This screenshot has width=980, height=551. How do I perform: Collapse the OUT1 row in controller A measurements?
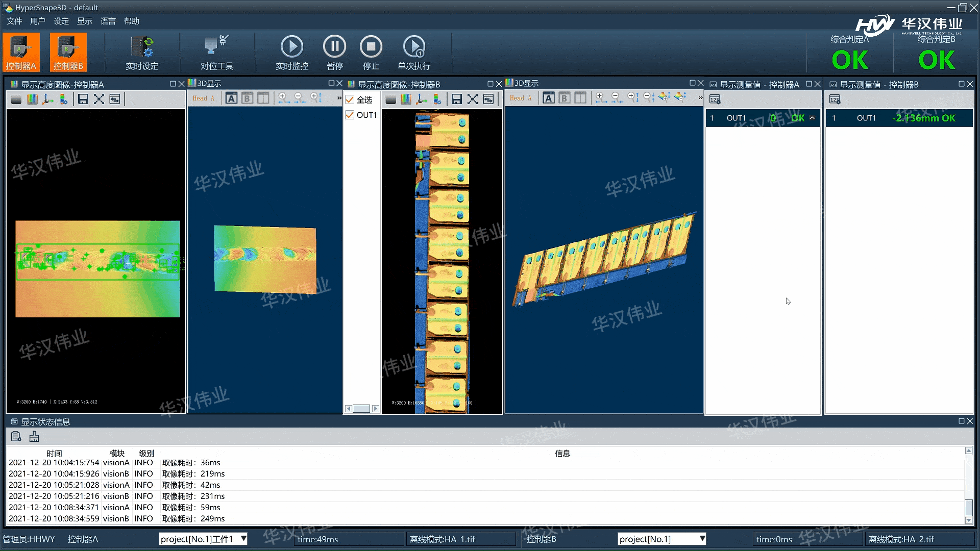812,118
